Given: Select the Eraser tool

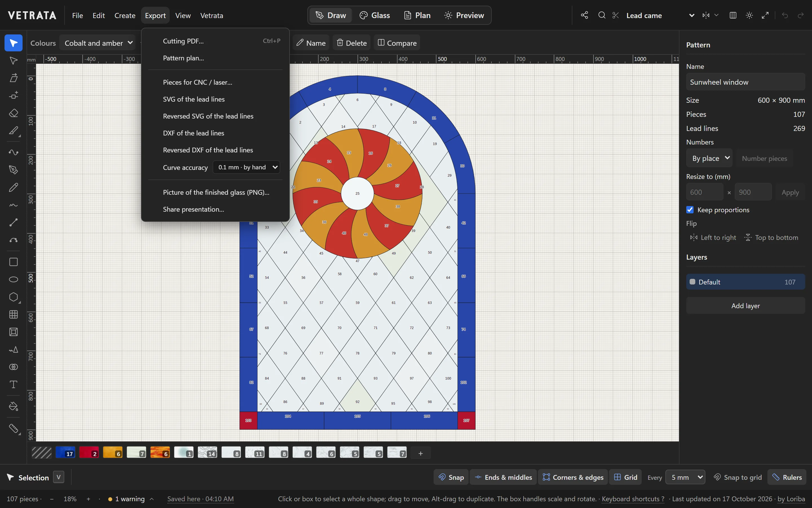Looking at the screenshot, I should pyautogui.click(x=14, y=113).
